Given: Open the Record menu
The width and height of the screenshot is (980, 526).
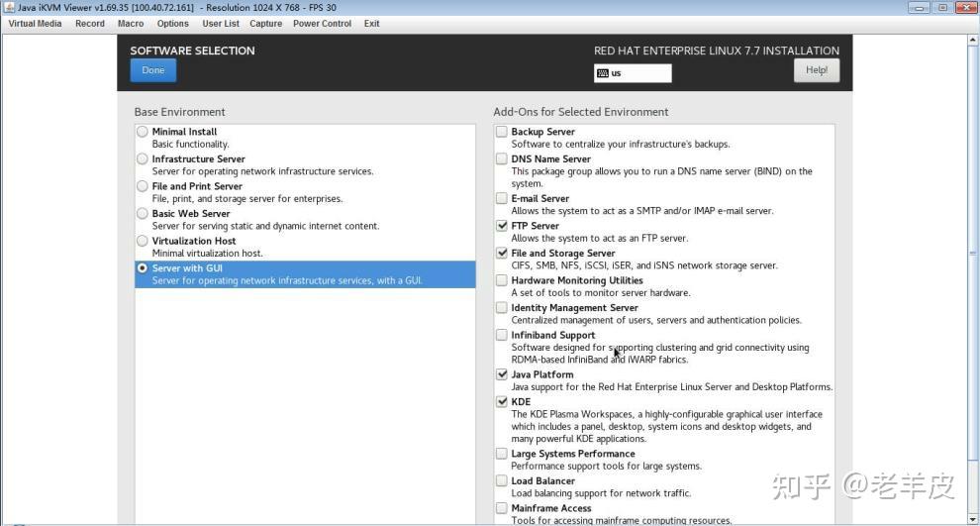Looking at the screenshot, I should point(90,23).
